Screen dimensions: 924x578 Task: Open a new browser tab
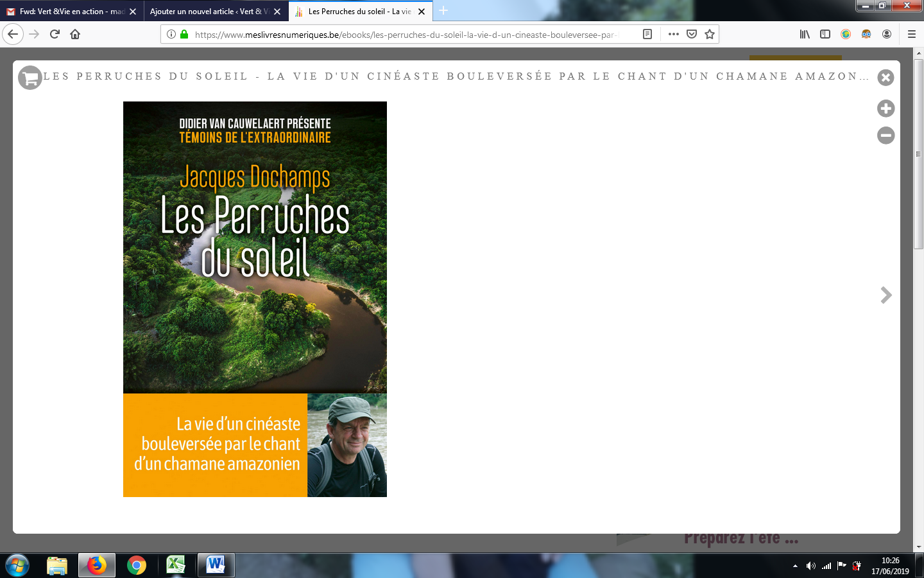tap(443, 11)
